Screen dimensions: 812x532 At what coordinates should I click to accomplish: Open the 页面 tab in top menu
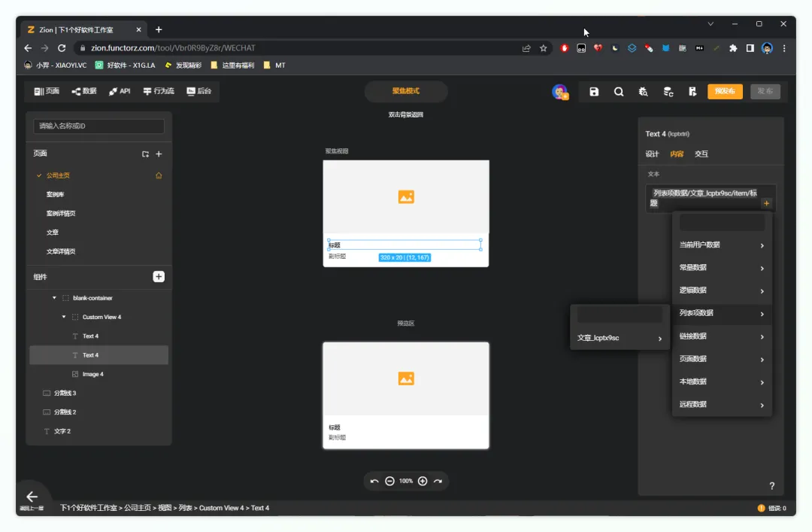click(x=47, y=91)
